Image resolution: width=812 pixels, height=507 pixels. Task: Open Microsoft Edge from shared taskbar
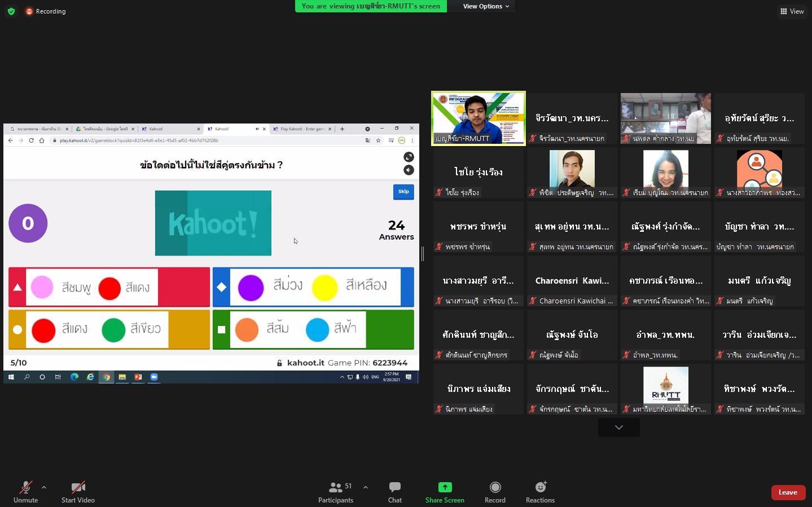point(74,377)
